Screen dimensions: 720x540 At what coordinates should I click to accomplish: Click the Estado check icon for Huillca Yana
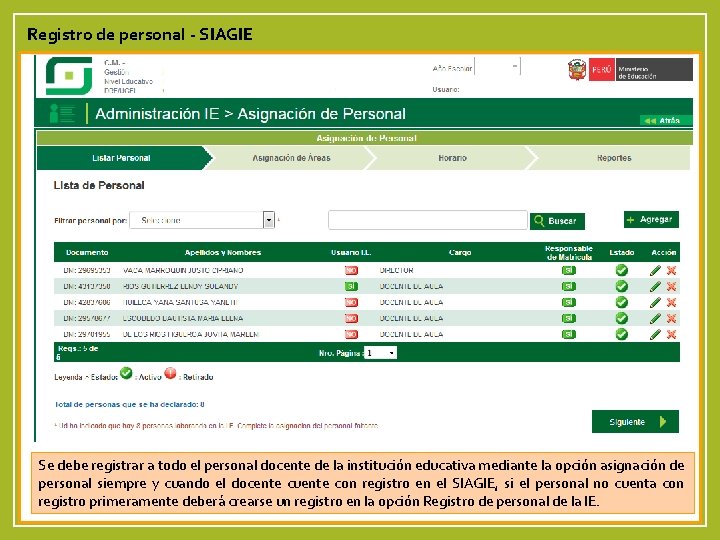coord(622,303)
